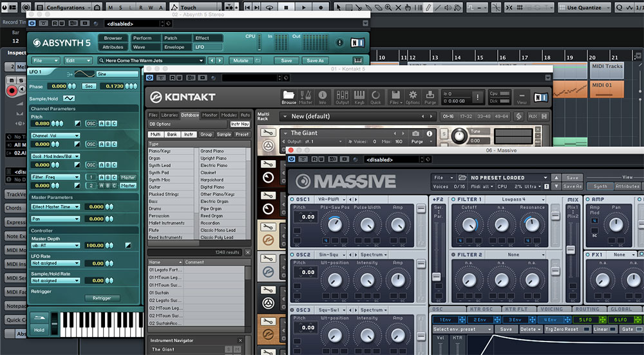This screenshot has height=355, width=644.
Task: Click Cubase transport Record button
Action: point(321,7)
